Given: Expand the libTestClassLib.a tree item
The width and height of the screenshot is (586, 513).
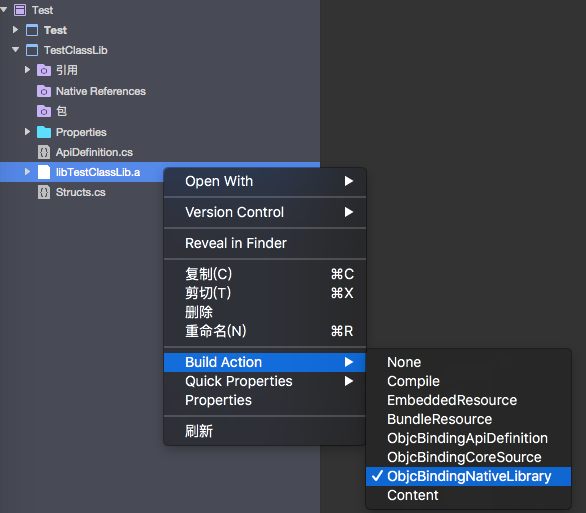Looking at the screenshot, I should tap(27, 172).
